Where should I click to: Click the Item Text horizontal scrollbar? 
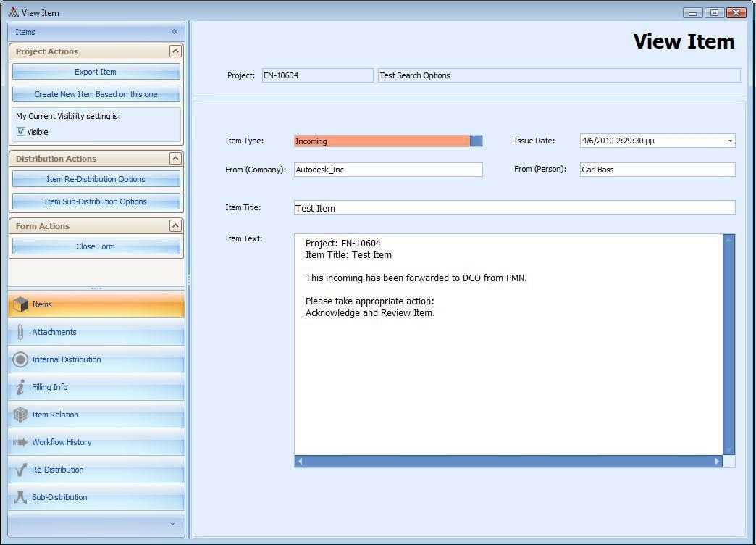[508, 462]
